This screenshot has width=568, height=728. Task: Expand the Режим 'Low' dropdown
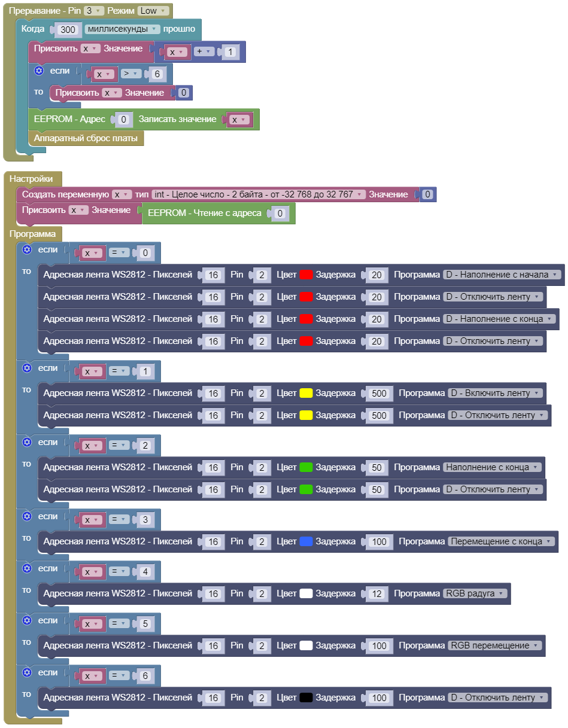click(152, 11)
